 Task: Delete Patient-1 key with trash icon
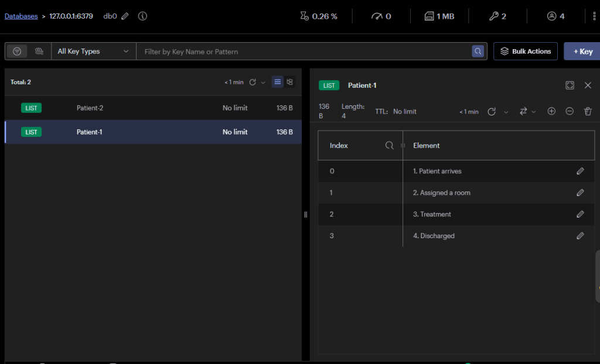coord(588,111)
